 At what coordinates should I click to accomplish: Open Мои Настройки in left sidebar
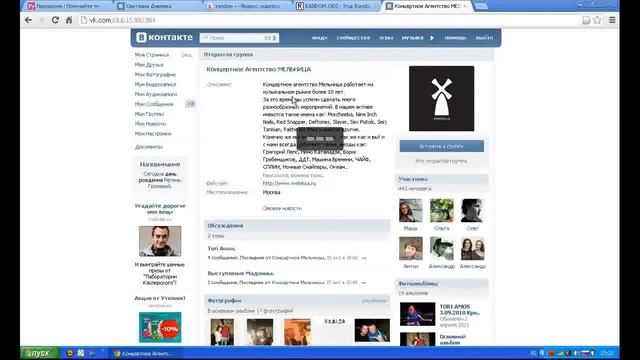[153, 133]
